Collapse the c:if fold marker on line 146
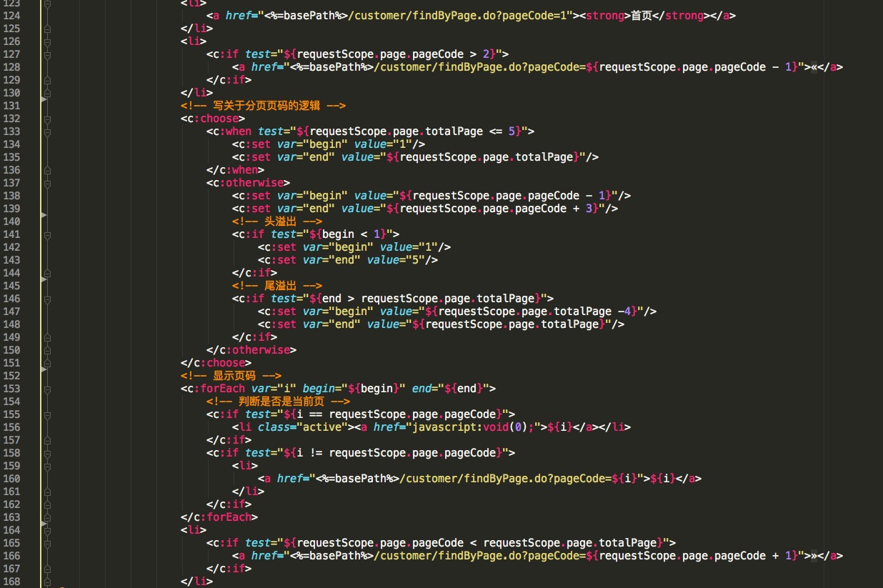883x588 pixels. point(47,299)
